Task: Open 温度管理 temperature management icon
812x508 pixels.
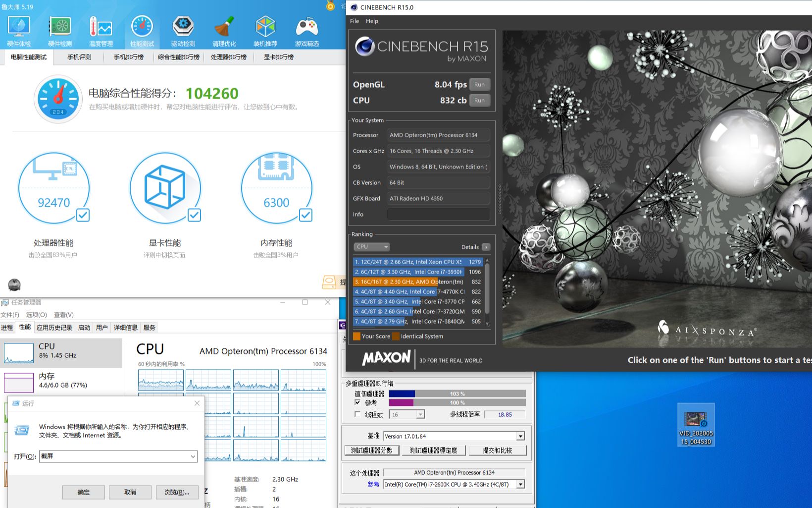Action: (101, 31)
